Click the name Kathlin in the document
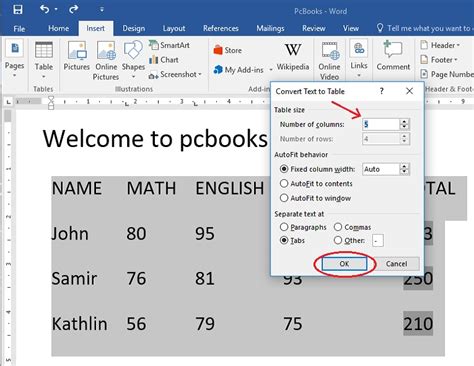The height and width of the screenshot is (366, 474). [79, 324]
